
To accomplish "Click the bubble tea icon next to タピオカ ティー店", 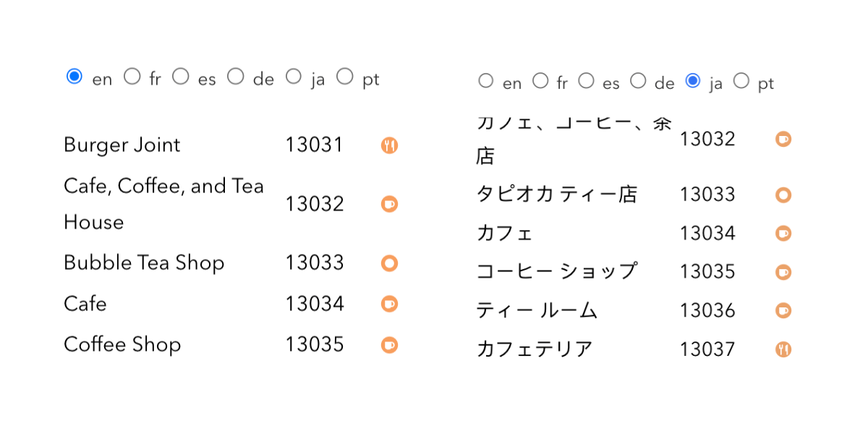I will click(783, 195).
